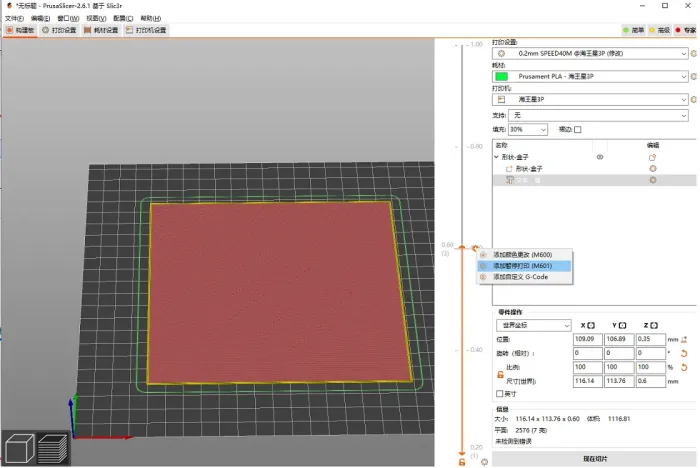The image size is (700, 468).
Task: Open the 30% infill dropdown
Action: 528,130
